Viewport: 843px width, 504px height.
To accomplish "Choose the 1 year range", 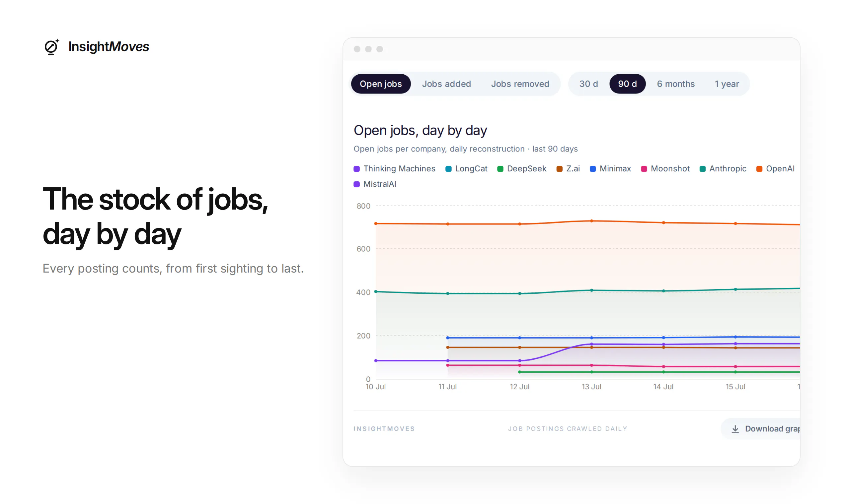I will pos(727,84).
